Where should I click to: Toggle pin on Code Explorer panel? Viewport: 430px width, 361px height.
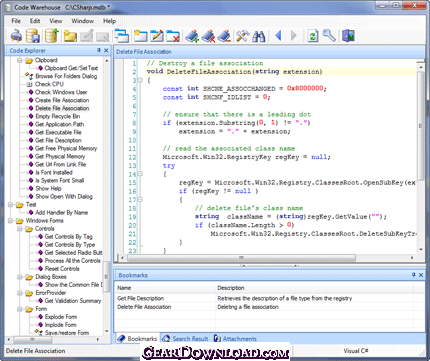click(99, 50)
